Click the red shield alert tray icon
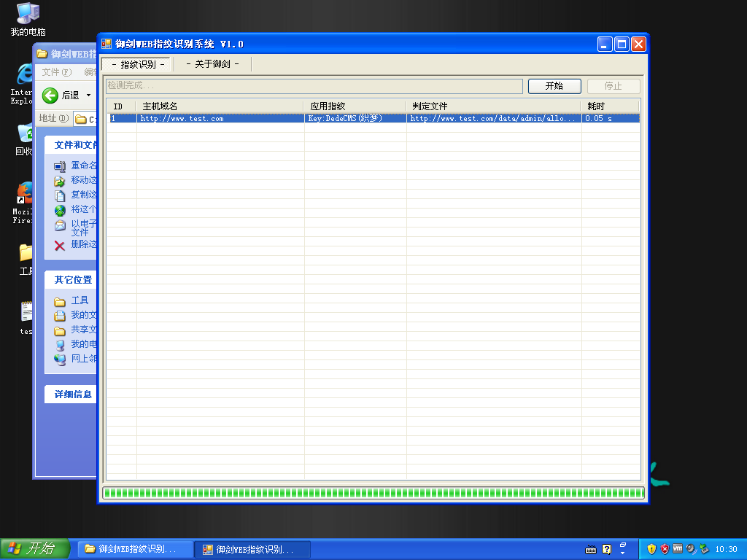Image resolution: width=747 pixels, height=560 pixels. [x=665, y=549]
